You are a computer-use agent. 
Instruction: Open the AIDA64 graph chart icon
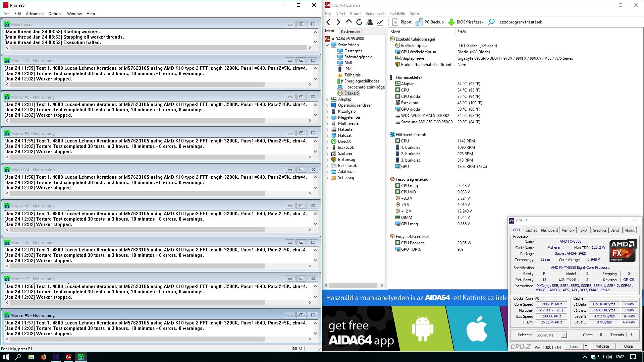(380, 22)
